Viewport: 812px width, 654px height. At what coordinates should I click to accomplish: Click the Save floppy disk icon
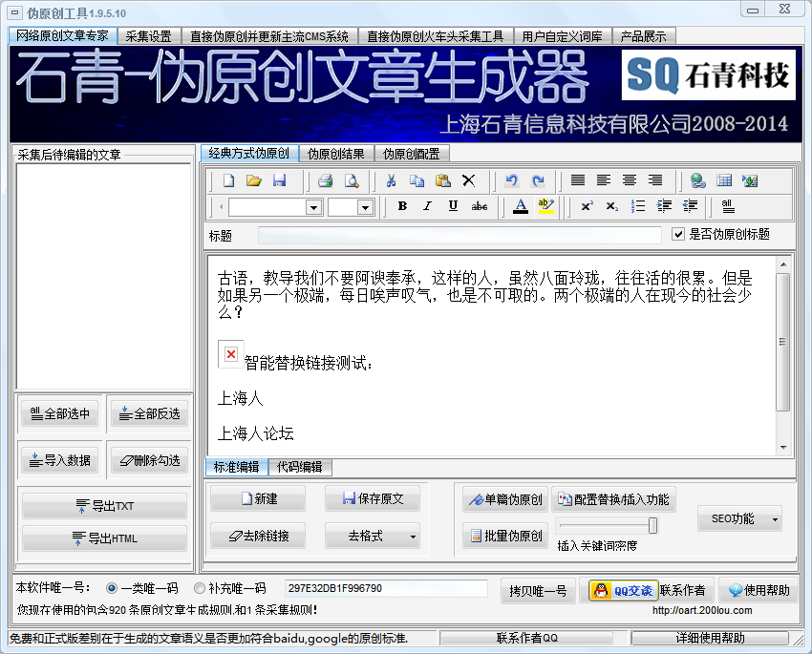click(x=280, y=180)
